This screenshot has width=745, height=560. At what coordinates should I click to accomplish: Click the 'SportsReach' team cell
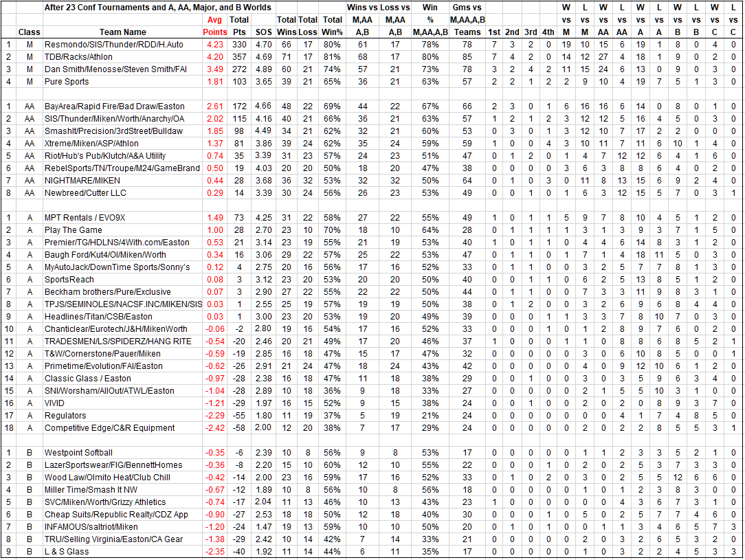(122, 279)
